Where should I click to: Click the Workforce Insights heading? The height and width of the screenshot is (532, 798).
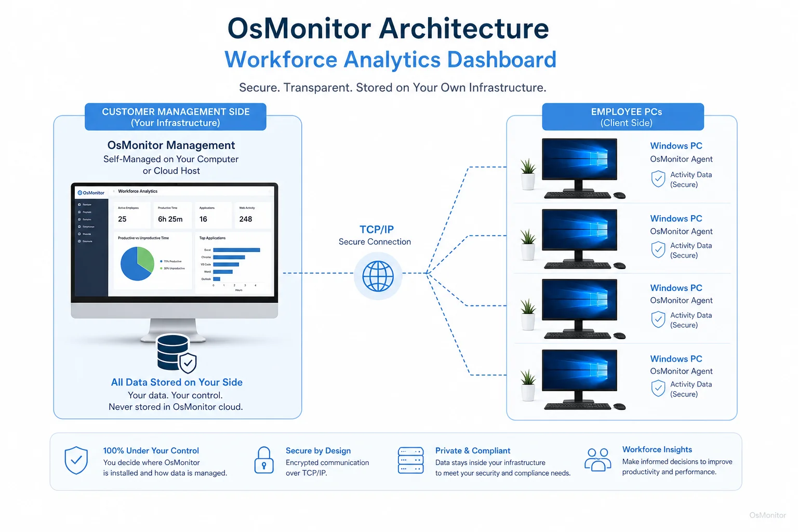(657, 449)
